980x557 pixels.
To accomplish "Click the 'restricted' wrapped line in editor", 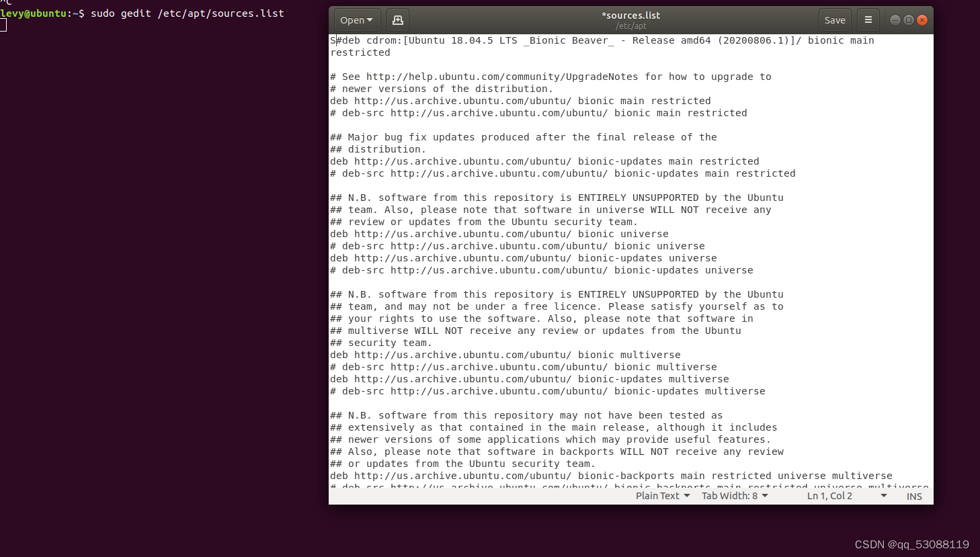I will coord(360,52).
